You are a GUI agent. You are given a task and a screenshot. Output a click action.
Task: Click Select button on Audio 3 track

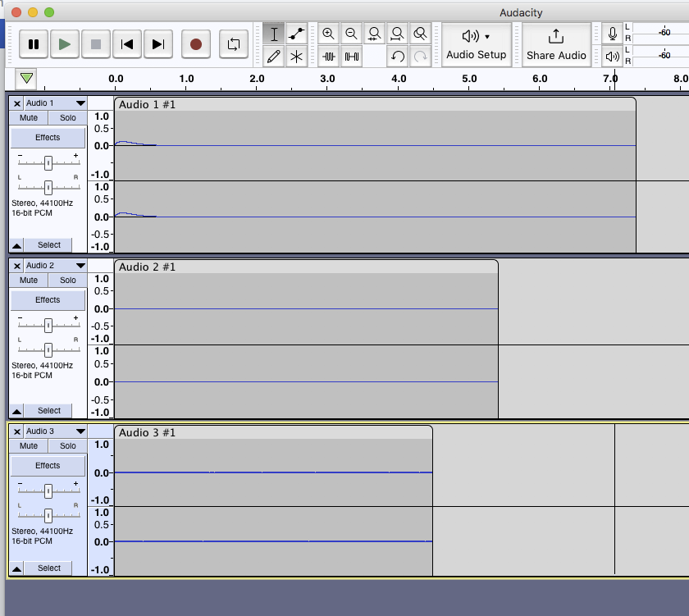[x=48, y=568]
